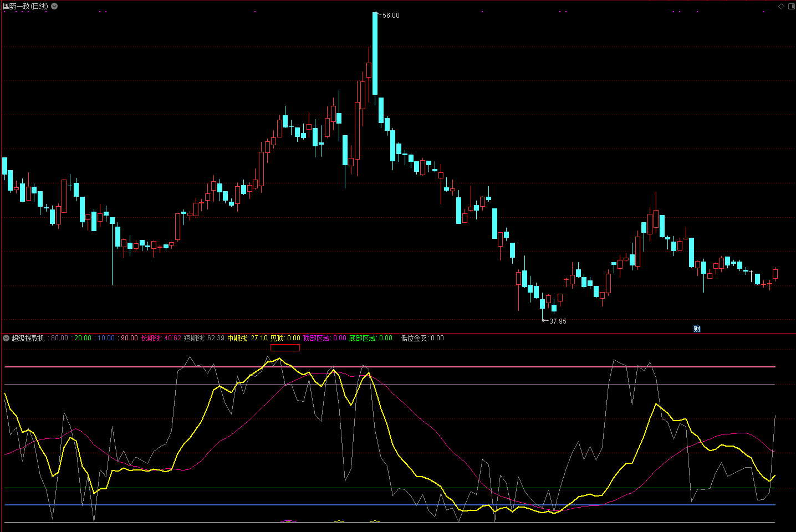Click the magenta 顶部区域 label

(317, 338)
